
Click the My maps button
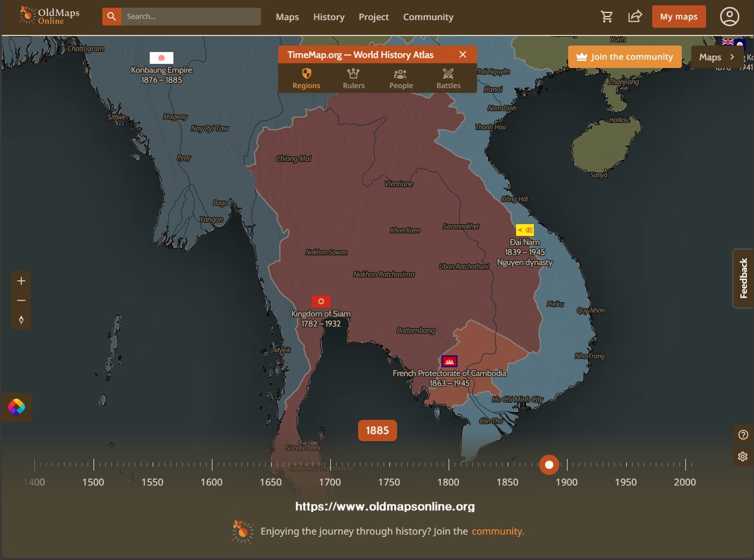click(679, 17)
